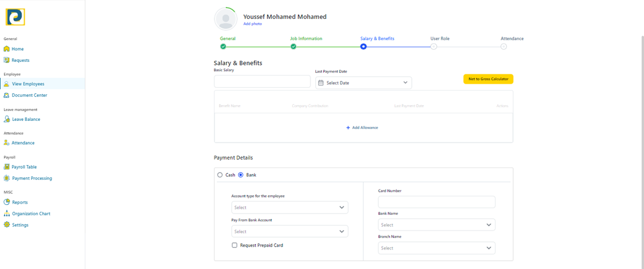This screenshot has height=269, width=644.
Task: Open Settings gear icon in sidebar
Action: tap(6, 225)
